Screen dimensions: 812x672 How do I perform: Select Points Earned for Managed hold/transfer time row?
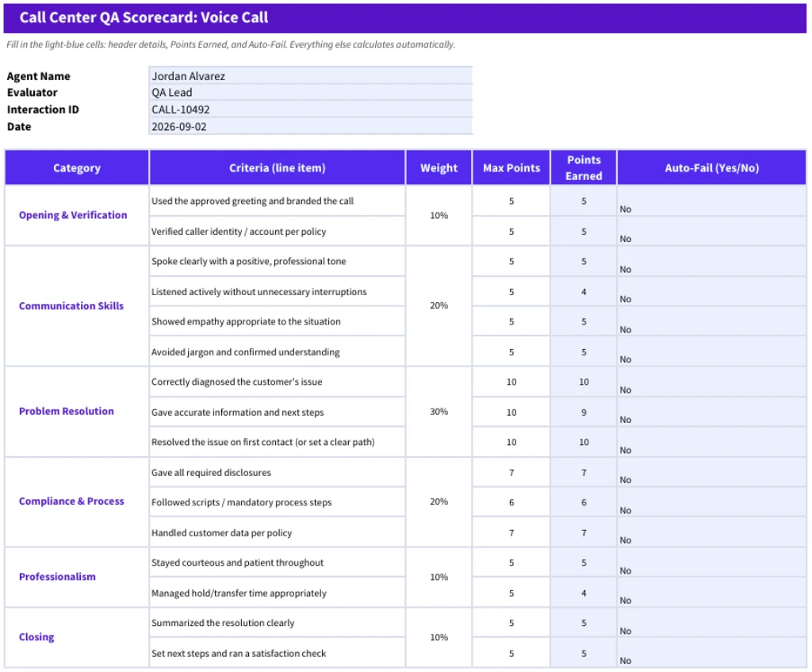pyautogui.click(x=584, y=593)
